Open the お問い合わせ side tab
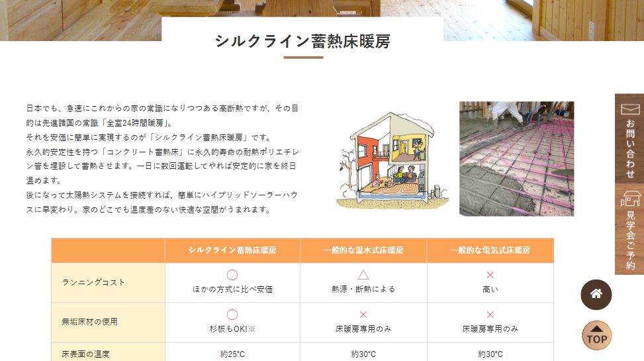The image size is (644, 361). (629, 138)
